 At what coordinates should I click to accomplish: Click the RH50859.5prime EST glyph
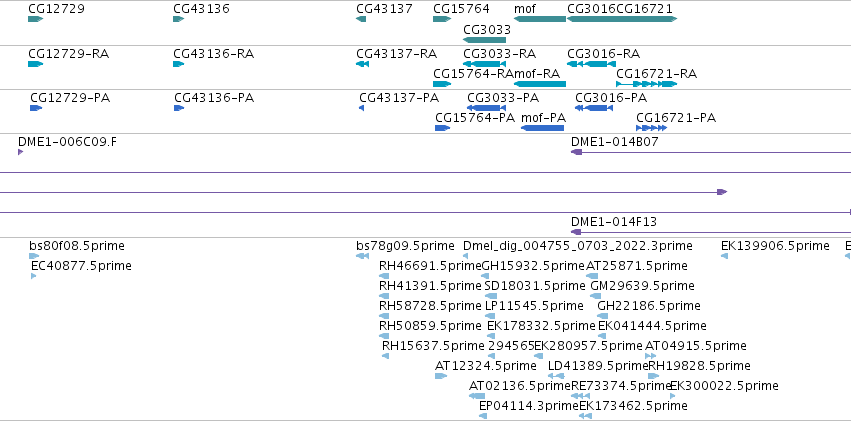tap(384, 336)
